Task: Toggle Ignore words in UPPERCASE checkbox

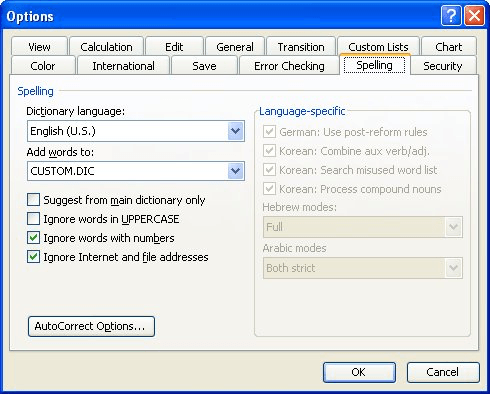Action: 33,219
